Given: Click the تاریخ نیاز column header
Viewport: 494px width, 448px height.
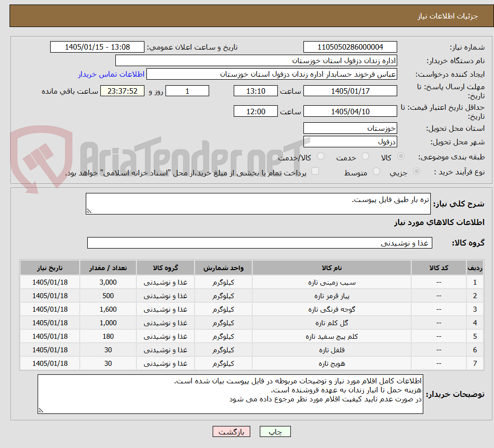Looking at the screenshot, I should 50,268.
